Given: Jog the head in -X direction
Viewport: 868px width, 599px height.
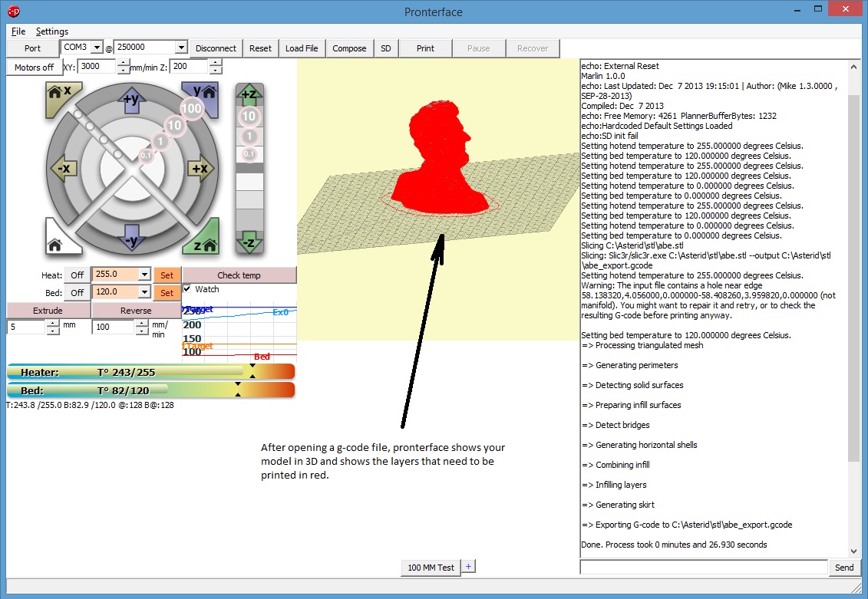Looking at the screenshot, I should 64,169.
